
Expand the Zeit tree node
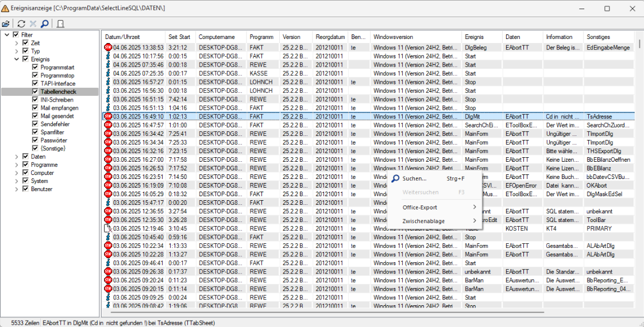pos(17,43)
